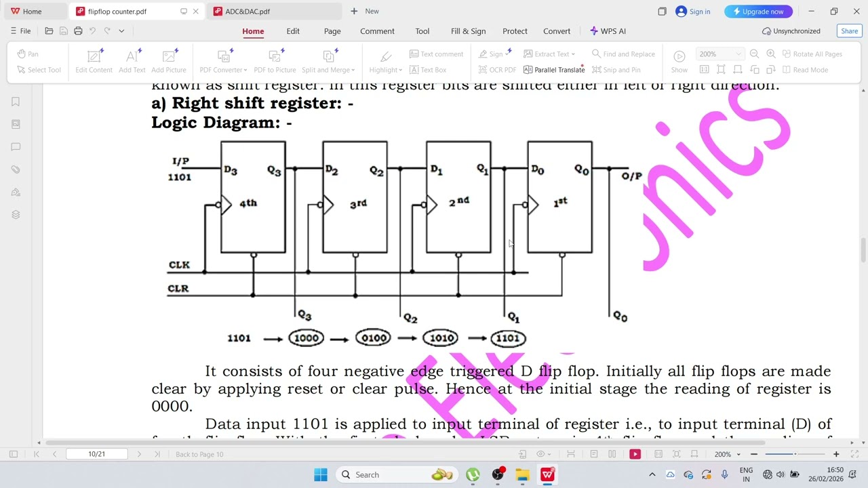Click Rotate All Pages

812,54
